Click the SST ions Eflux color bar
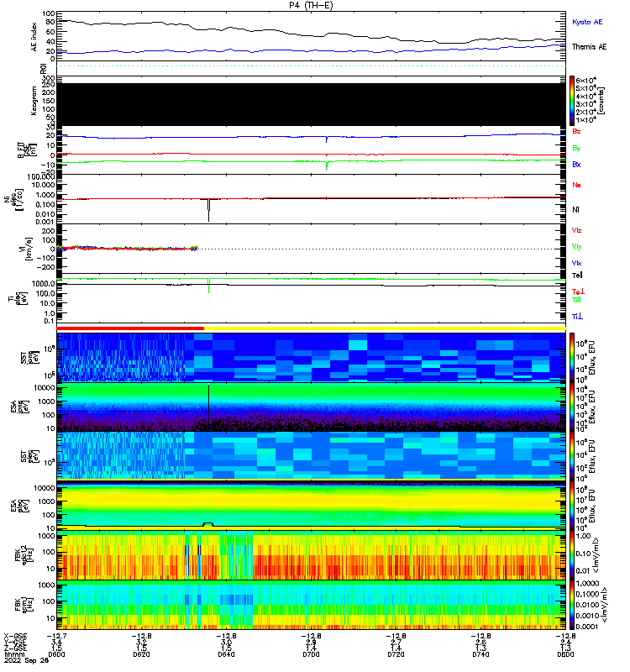The width and height of the screenshot is (630, 672). (572, 357)
